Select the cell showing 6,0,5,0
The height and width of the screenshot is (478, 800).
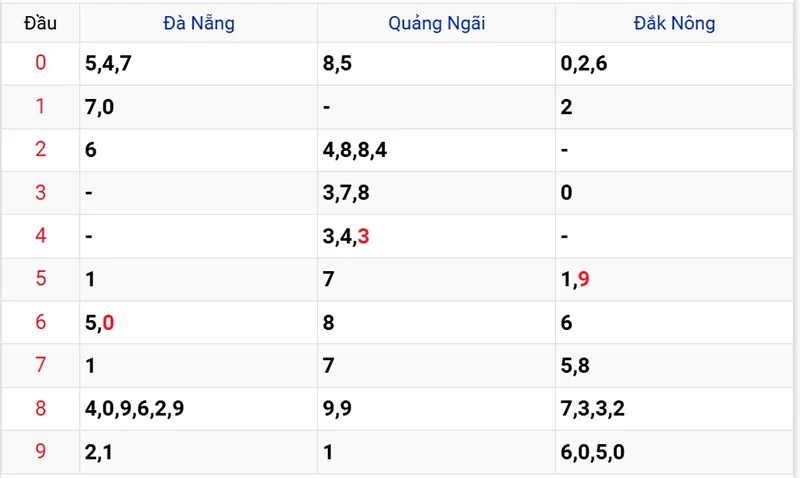click(x=593, y=451)
